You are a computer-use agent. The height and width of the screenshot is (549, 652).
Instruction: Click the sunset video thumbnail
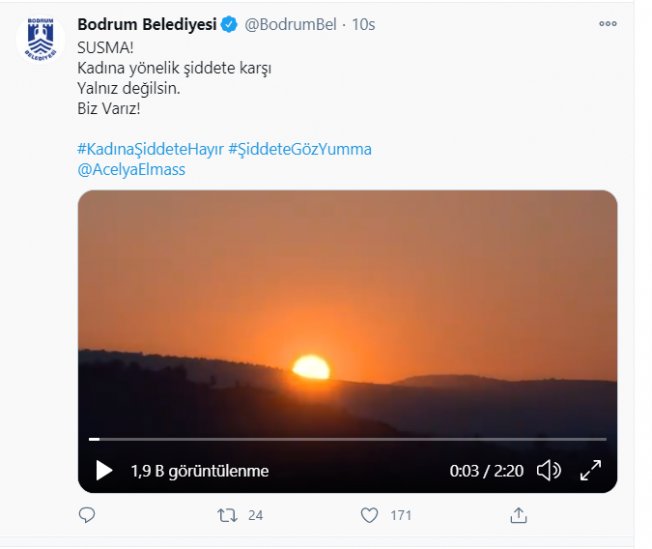point(348,312)
